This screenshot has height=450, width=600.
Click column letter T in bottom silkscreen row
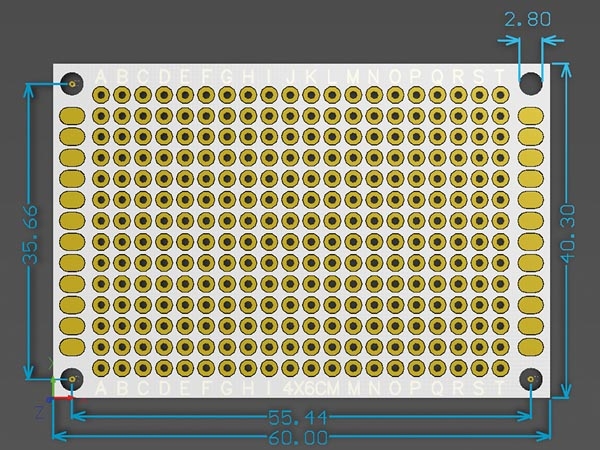point(499,388)
